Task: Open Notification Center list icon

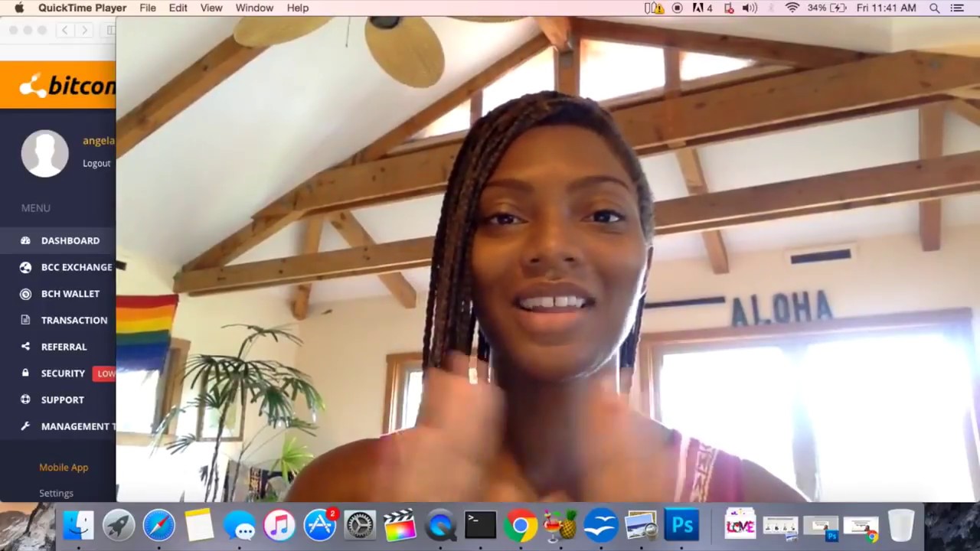Action: pos(957,8)
